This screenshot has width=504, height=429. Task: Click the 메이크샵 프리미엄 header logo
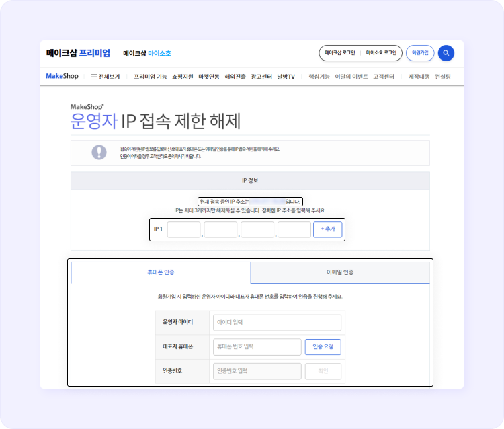(78, 53)
